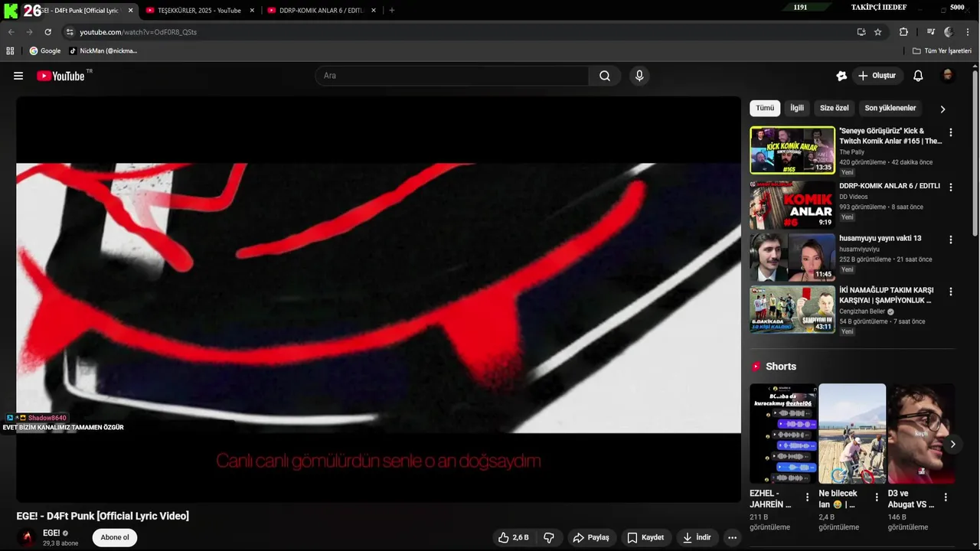Open Google bookmark in bookmarks bar
Viewport: 980px width, 551px height.
45,51
